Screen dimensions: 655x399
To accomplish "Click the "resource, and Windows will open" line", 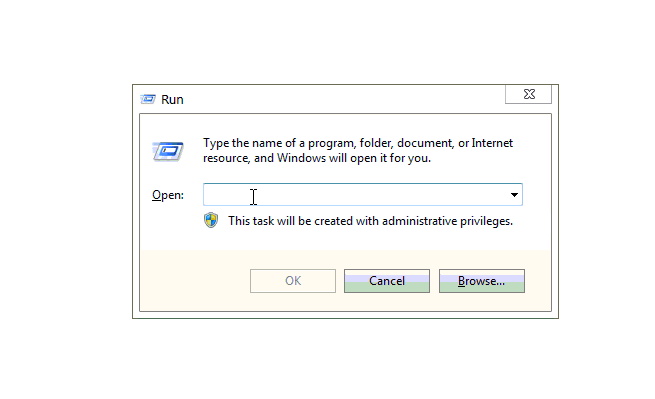I will [x=317, y=158].
